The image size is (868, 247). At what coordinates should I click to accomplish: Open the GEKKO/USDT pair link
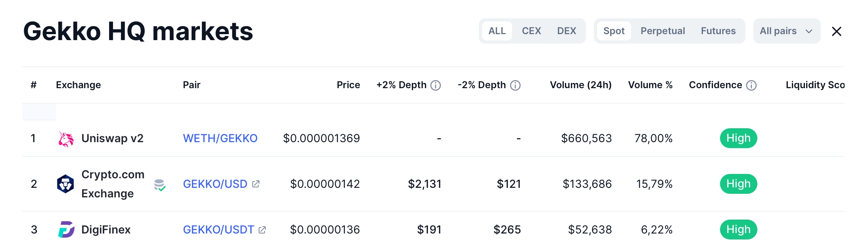218,230
